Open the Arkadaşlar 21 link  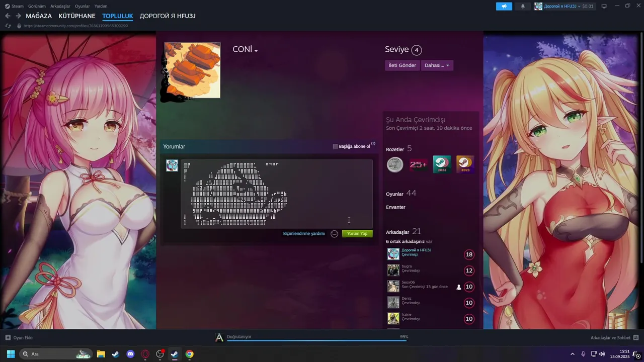click(403, 232)
